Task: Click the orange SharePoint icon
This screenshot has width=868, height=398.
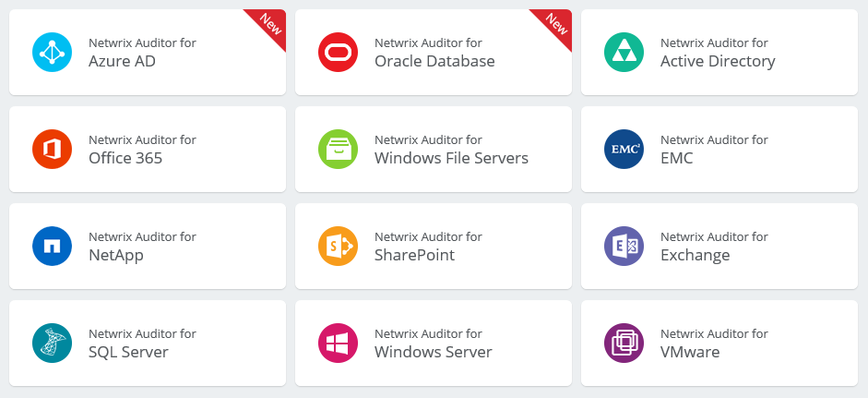Action: point(337,246)
